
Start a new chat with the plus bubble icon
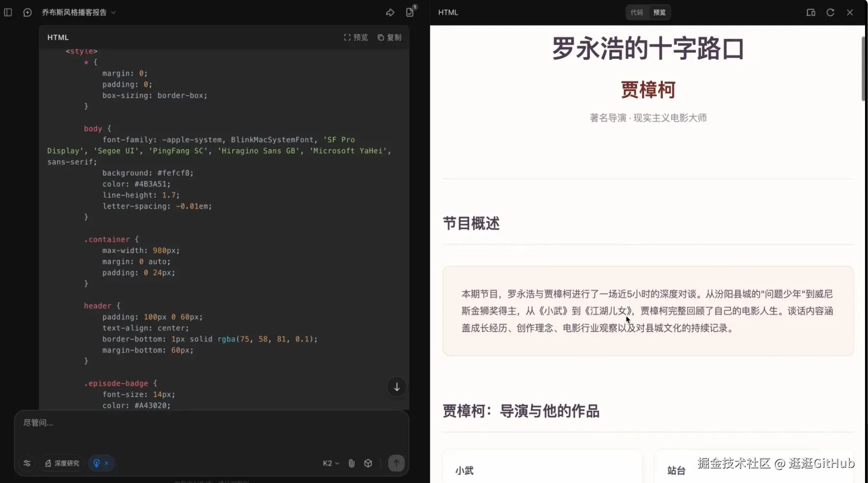tap(27, 12)
